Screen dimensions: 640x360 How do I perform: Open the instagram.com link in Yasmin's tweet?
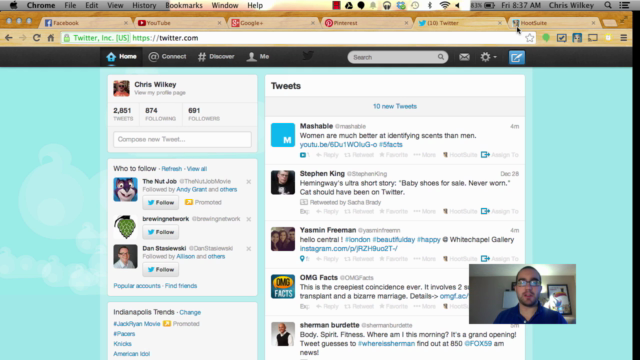pos(349,249)
